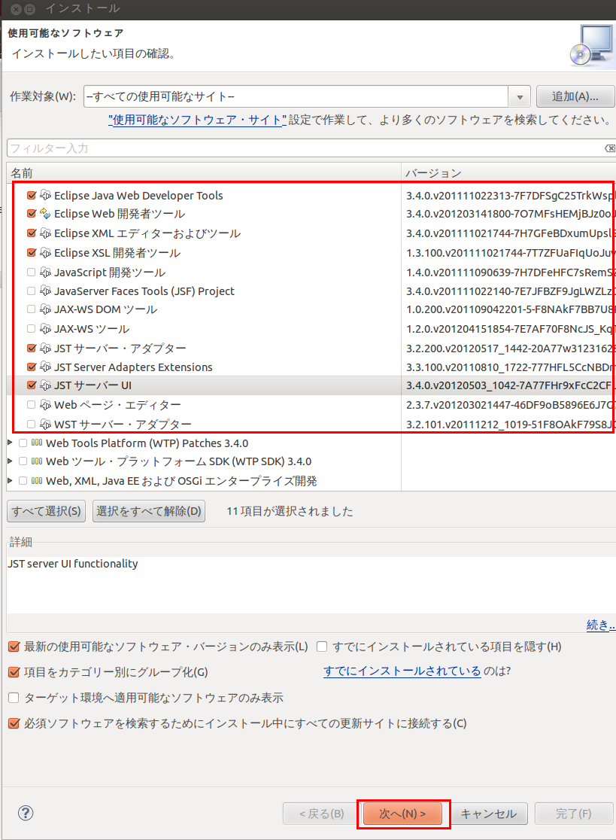616x840 pixels.
Task: Open help with the question mark icon
Action: point(26,813)
